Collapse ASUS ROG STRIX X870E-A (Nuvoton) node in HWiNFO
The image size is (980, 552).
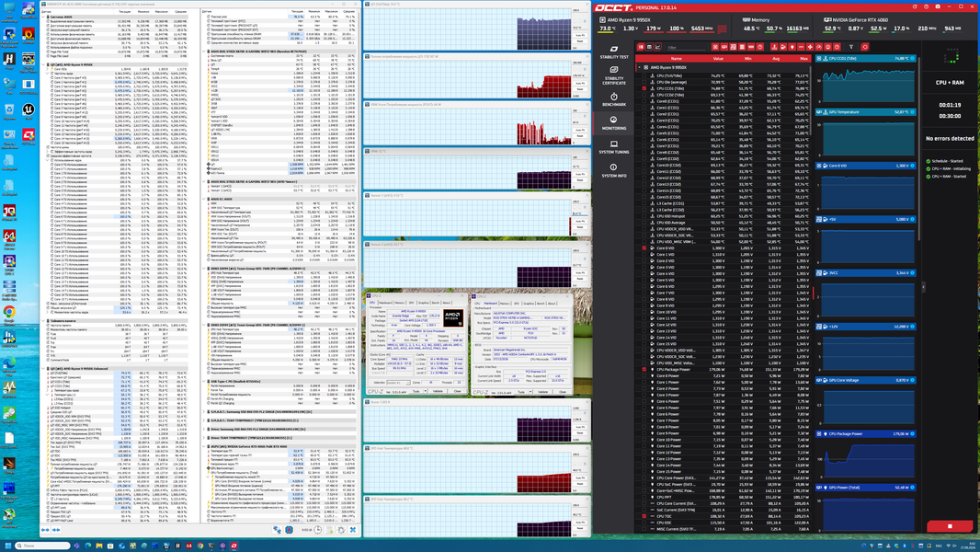[204, 52]
